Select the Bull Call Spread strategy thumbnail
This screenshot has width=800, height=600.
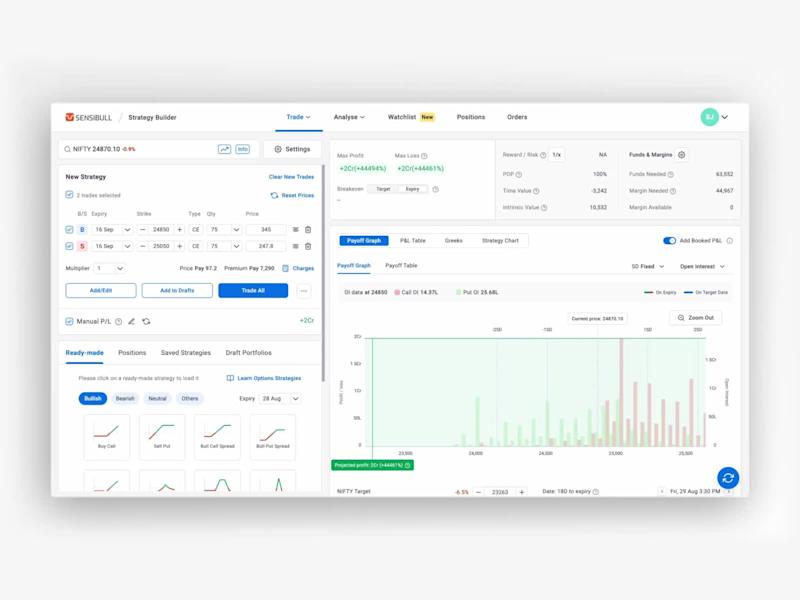point(217,437)
